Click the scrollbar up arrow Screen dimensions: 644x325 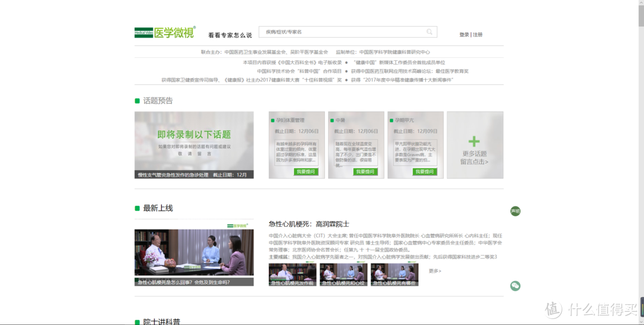click(x=641, y=3)
